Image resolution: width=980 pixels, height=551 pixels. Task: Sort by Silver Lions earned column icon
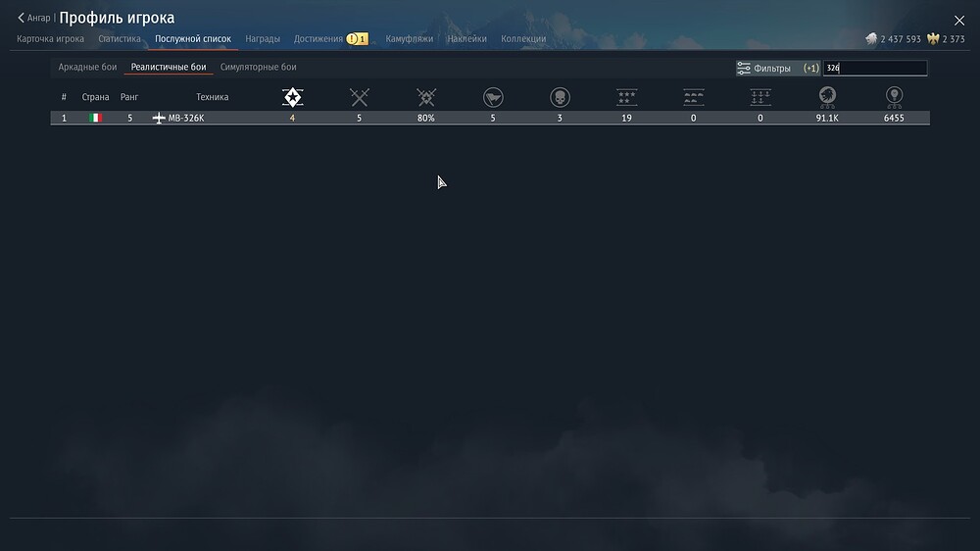click(x=827, y=97)
